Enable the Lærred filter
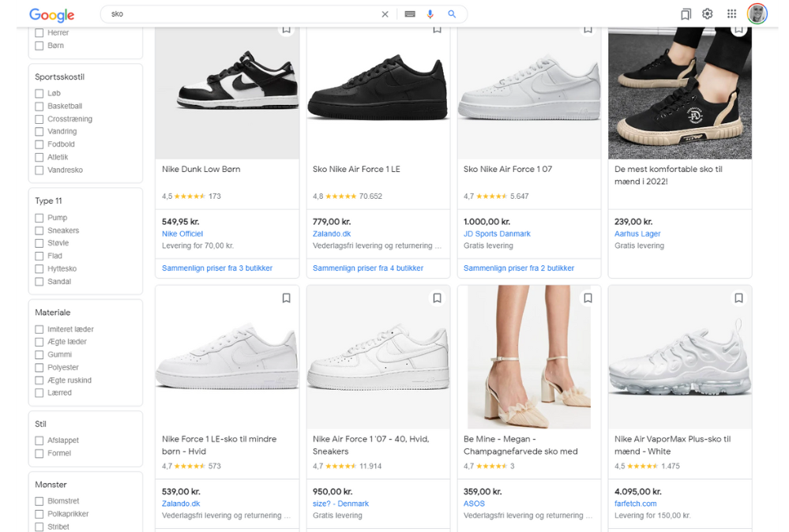This screenshot has height=532, width=789. tap(39, 393)
